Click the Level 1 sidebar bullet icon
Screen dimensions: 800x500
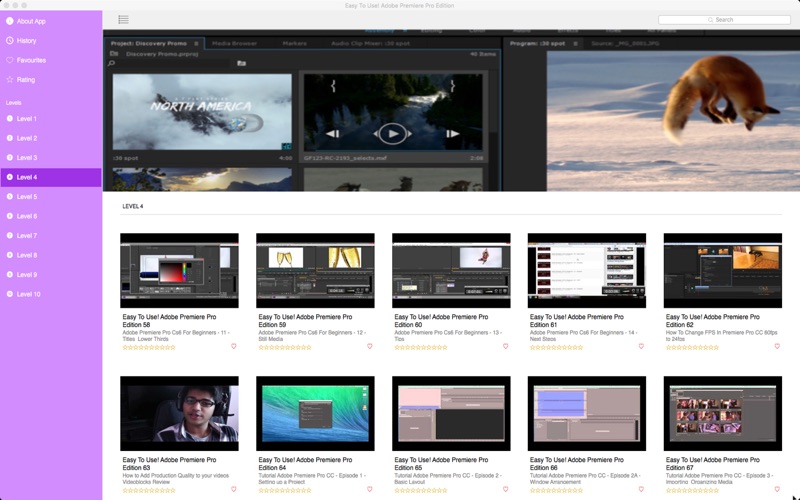coord(10,118)
